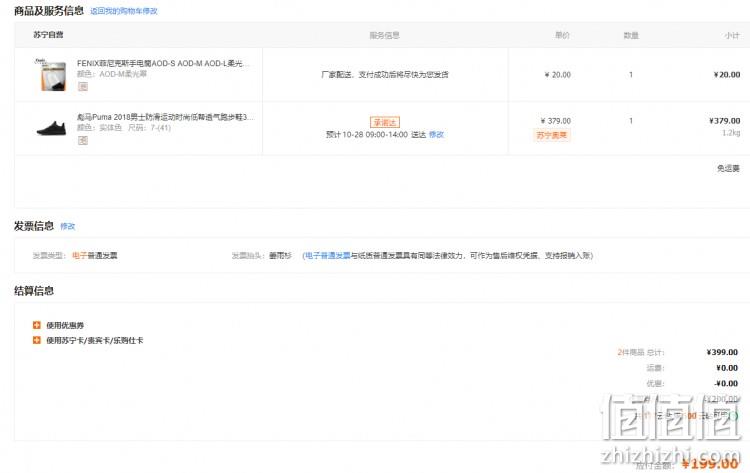Select quantity 1 in the FENIX row

point(631,75)
